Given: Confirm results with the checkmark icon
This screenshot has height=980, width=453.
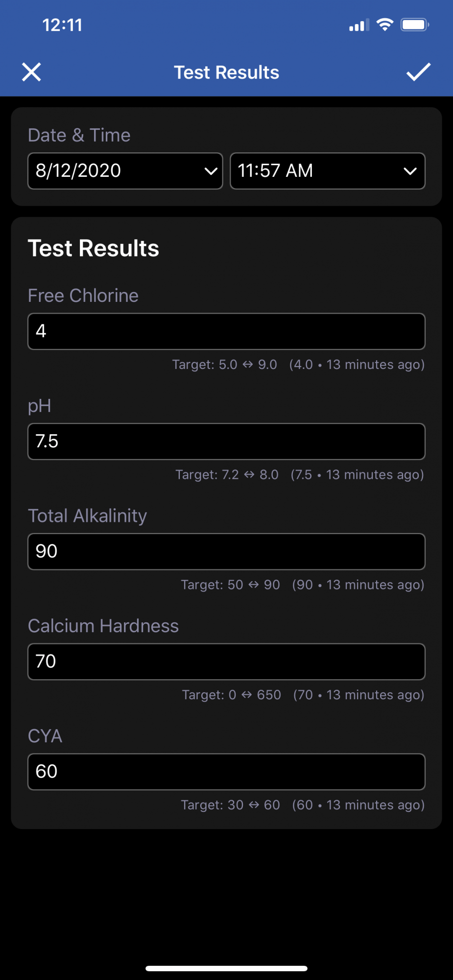Looking at the screenshot, I should pyautogui.click(x=418, y=72).
